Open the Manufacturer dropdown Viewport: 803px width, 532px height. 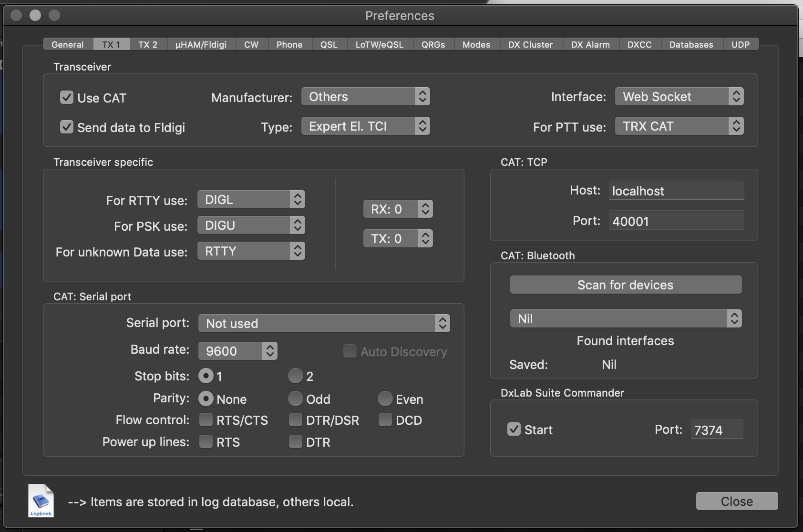(365, 97)
